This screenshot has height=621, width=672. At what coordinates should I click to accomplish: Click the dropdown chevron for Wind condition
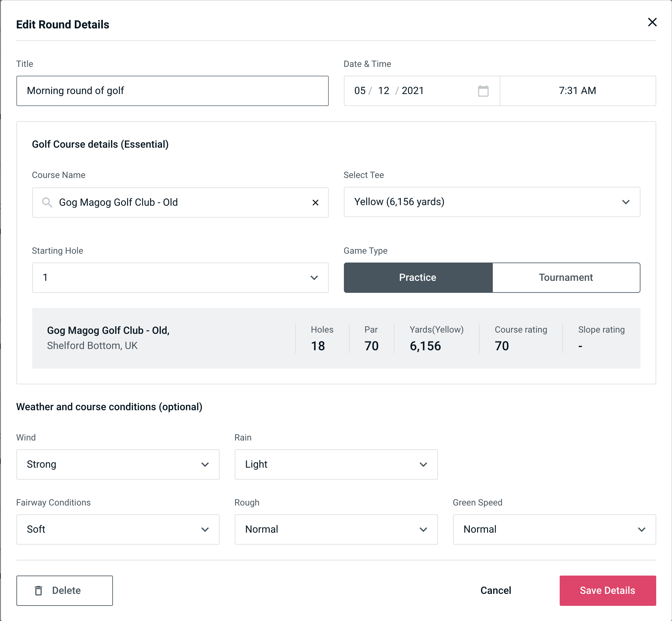point(205,464)
